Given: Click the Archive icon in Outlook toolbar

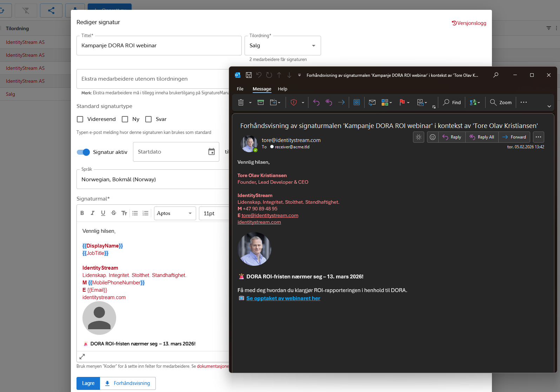Looking at the screenshot, I should 261,102.
